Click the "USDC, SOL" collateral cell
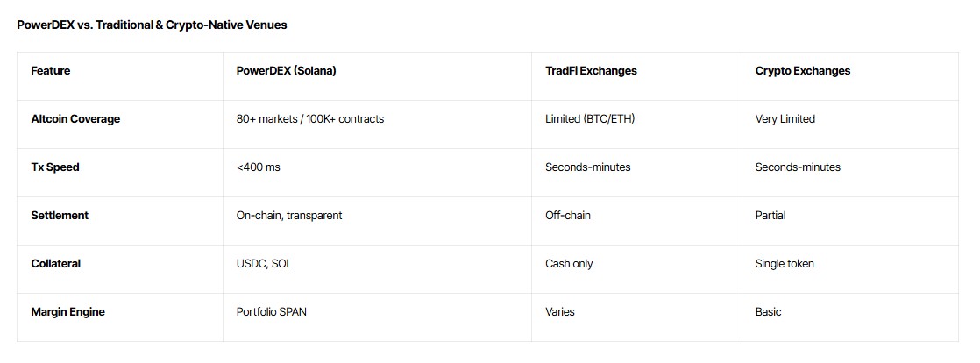Screen dimensions: 980x363 pos(264,264)
